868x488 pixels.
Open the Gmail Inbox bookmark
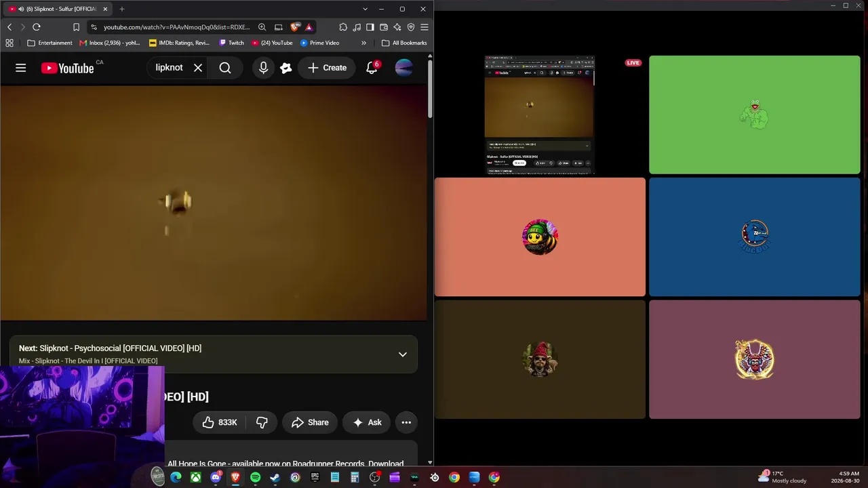[x=110, y=43]
